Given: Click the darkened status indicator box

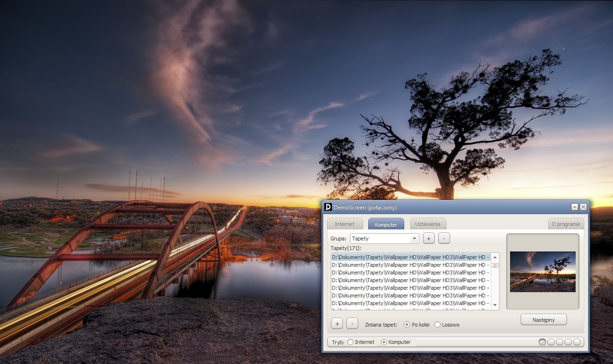Looking at the screenshot, I should [542, 342].
